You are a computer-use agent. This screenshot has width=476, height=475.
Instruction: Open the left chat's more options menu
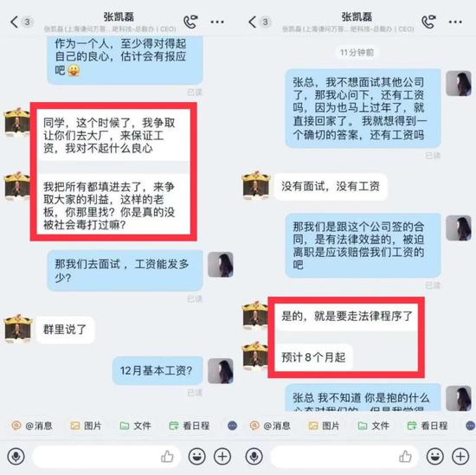217,22
